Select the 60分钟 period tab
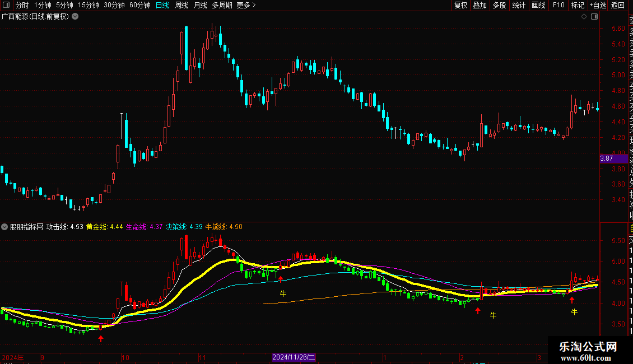 click(140, 5)
